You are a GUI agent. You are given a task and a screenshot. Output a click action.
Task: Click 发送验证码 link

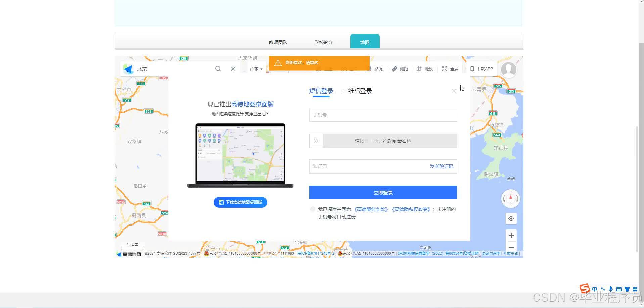441,166
